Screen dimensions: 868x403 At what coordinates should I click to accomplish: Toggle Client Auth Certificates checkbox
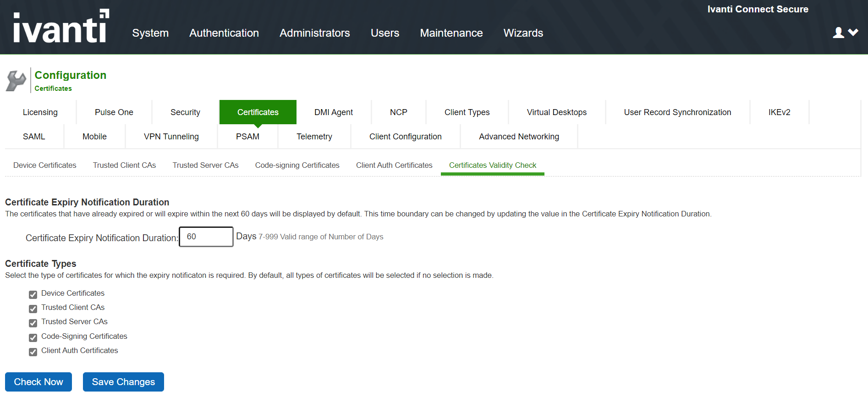coord(33,352)
